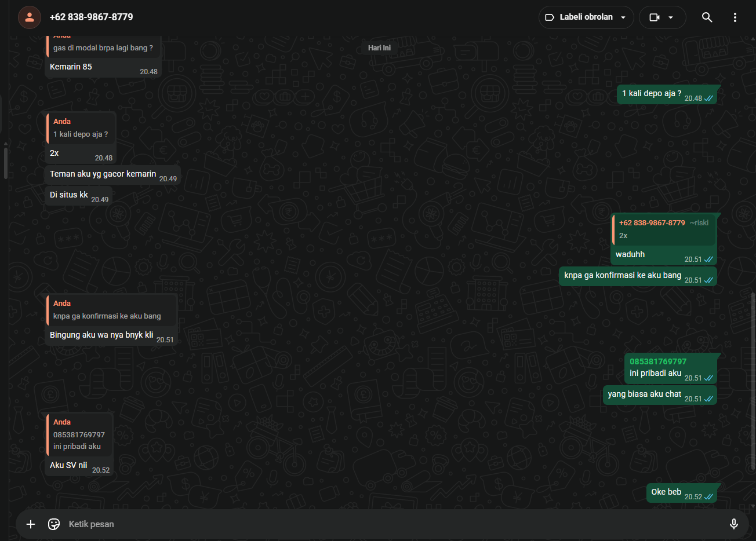The height and width of the screenshot is (541, 756).
Task: Click sender name +62 838-9867-8779 in quoted reply
Action: pyautogui.click(x=652, y=222)
